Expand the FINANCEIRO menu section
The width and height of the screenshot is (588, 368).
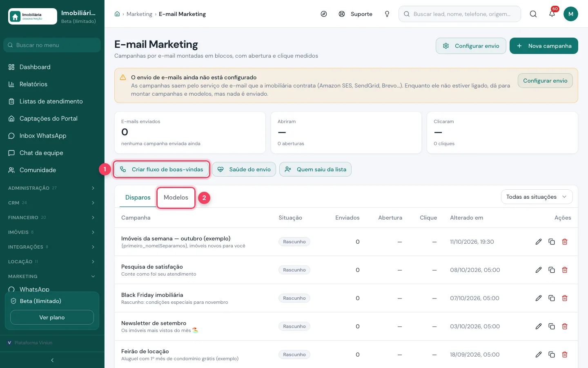(52, 218)
